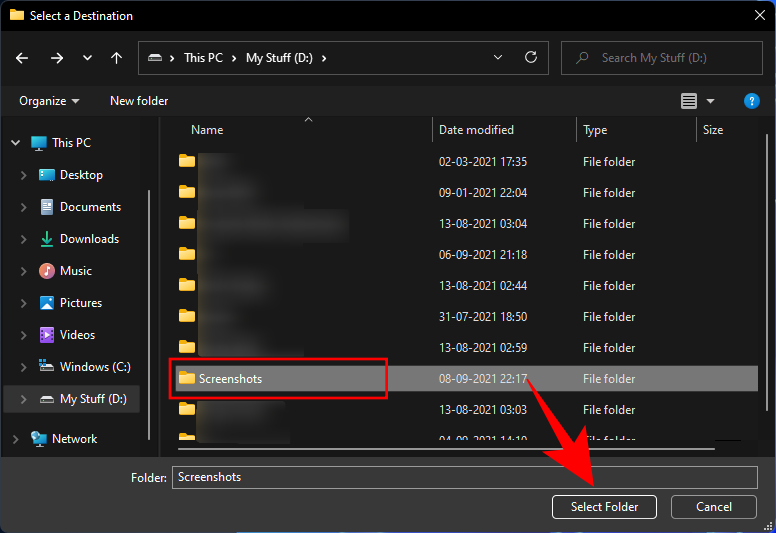Click the Forward navigation arrow
This screenshot has width=776, height=533.
pyautogui.click(x=57, y=58)
